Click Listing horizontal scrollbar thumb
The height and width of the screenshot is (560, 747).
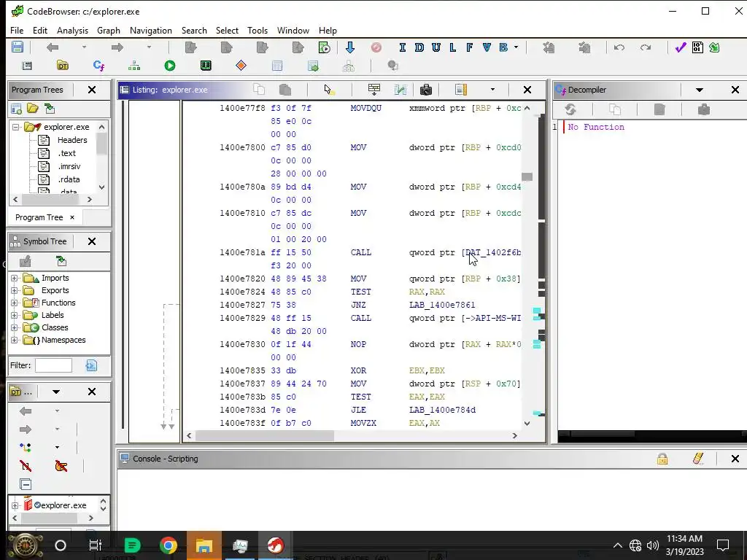(264, 435)
